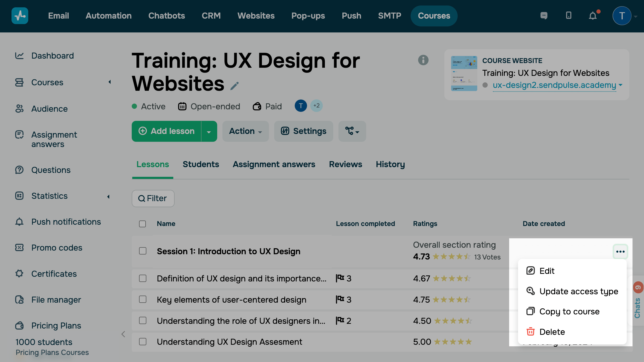
Task: Expand the Add lesson dropdown arrow
Action: coord(209,131)
